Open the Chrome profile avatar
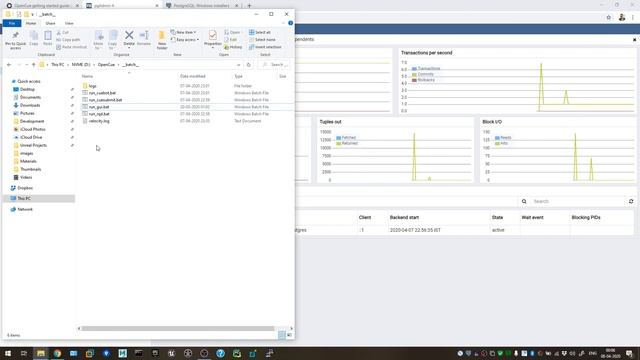The width and height of the screenshot is (640, 360). pos(622,17)
